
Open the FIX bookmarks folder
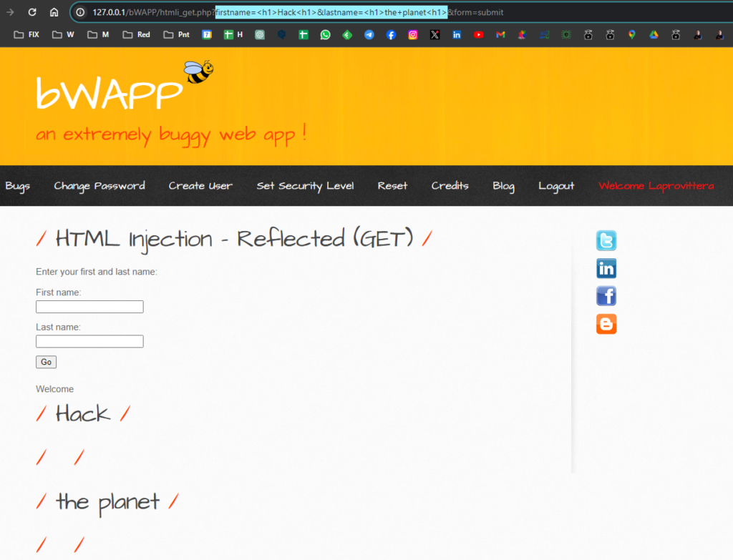[x=26, y=34]
